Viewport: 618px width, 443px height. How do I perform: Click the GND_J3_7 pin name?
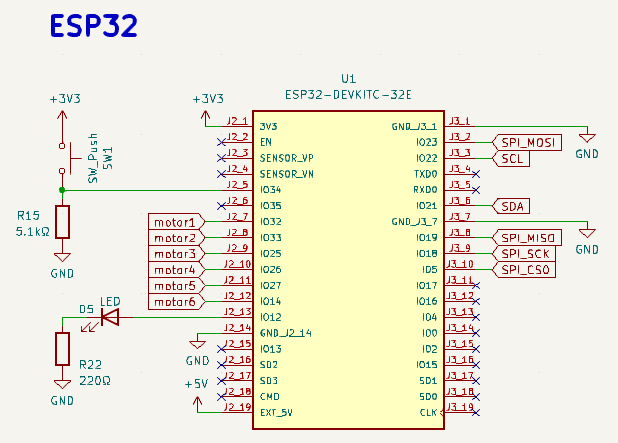[414, 222]
